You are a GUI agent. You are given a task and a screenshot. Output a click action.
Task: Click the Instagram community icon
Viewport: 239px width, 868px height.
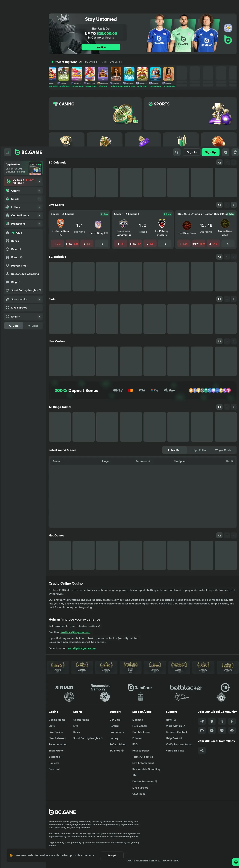(222, 730)
